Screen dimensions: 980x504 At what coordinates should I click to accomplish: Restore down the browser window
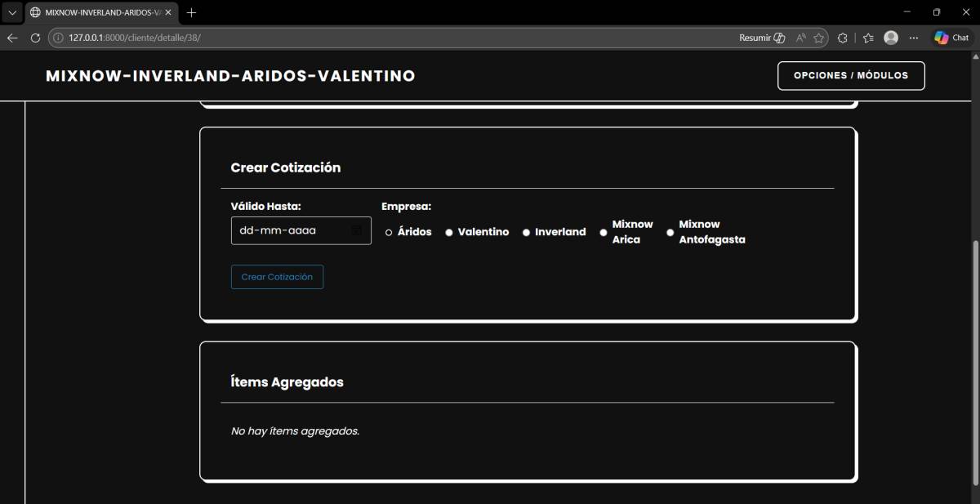[937, 12]
